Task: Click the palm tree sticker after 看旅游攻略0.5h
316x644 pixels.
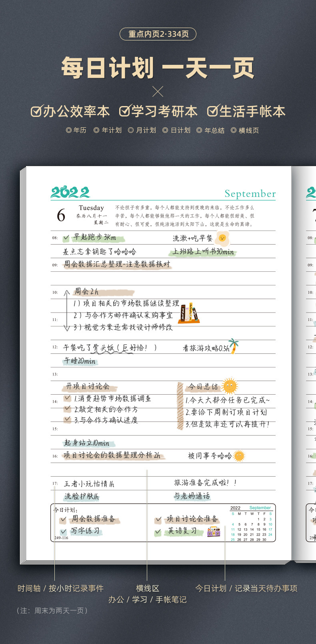Action: coord(234,346)
